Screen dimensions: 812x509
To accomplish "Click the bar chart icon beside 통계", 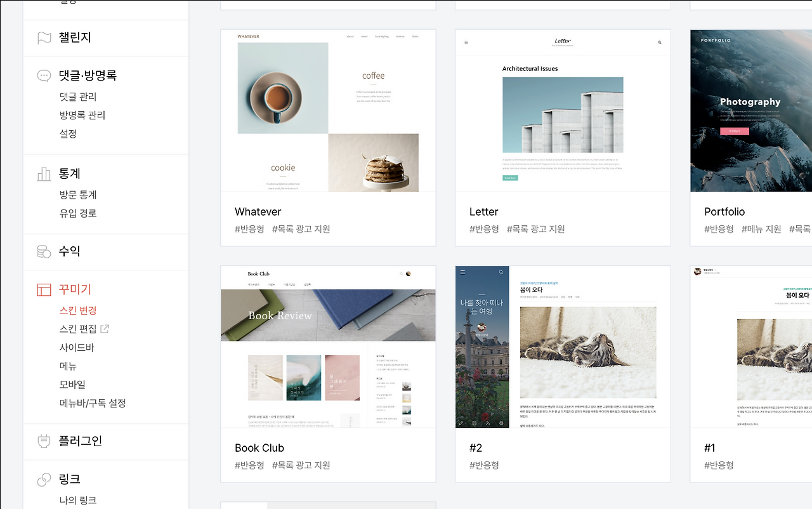I will click(44, 174).
